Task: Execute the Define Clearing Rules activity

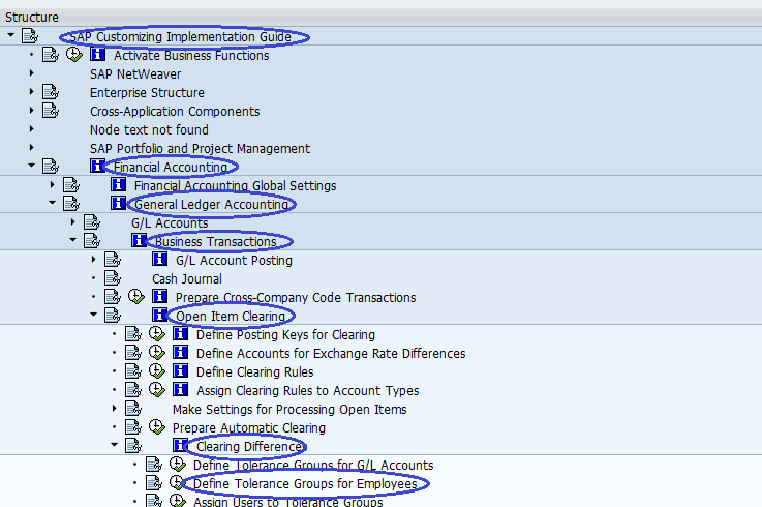Action: click(157, 371)
